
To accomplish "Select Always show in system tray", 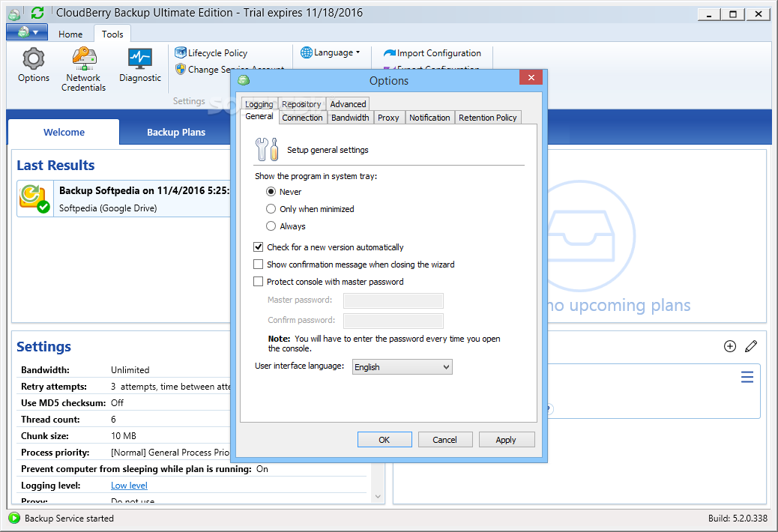I will pyautogui.click(x=271, y=226).
